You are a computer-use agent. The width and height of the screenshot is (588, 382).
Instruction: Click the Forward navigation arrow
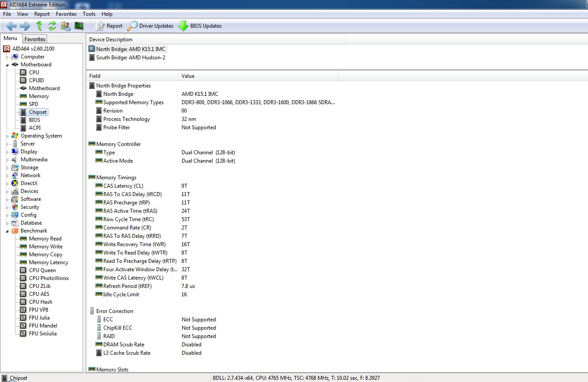[x=25, y=26]
